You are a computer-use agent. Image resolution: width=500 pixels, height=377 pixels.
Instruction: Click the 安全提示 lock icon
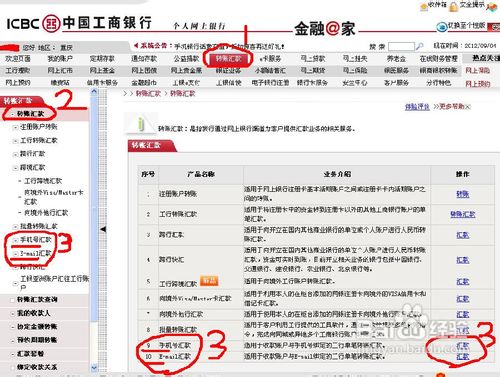click(x=453, y=7)
